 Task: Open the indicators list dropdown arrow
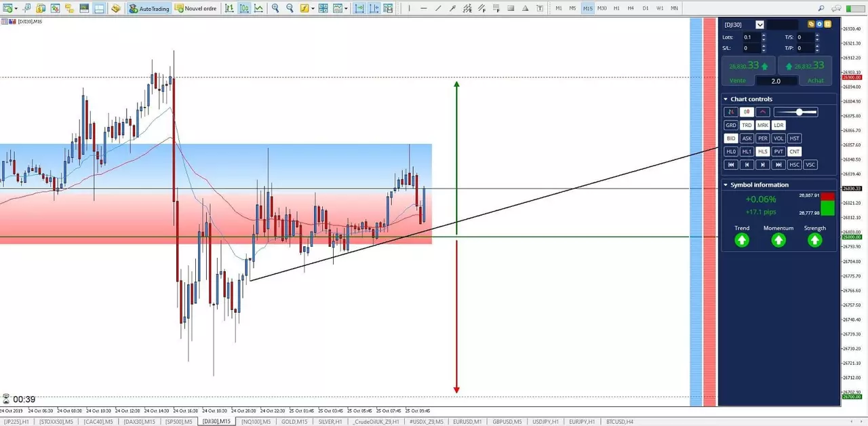(313, 8)
